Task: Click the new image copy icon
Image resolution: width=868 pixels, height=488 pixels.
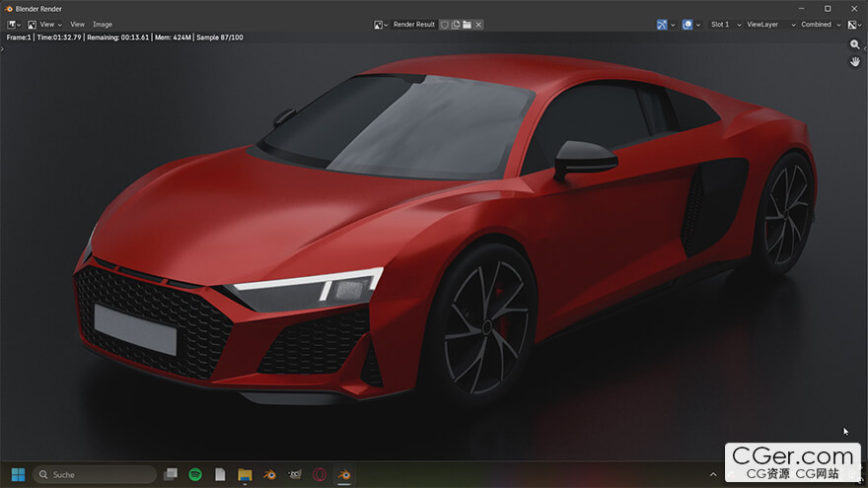Action: coord(456,25)
